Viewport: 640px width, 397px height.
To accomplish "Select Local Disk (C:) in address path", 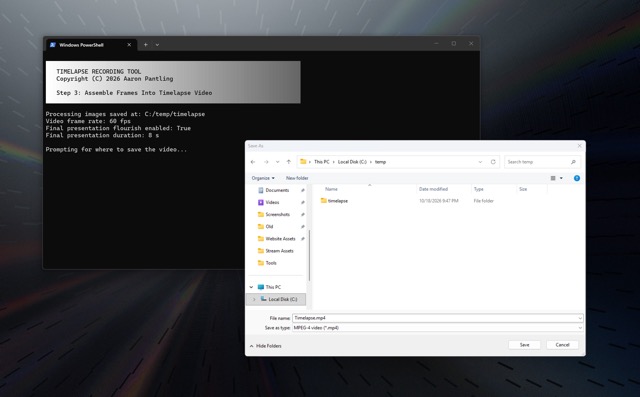I will tap(352, 162).
